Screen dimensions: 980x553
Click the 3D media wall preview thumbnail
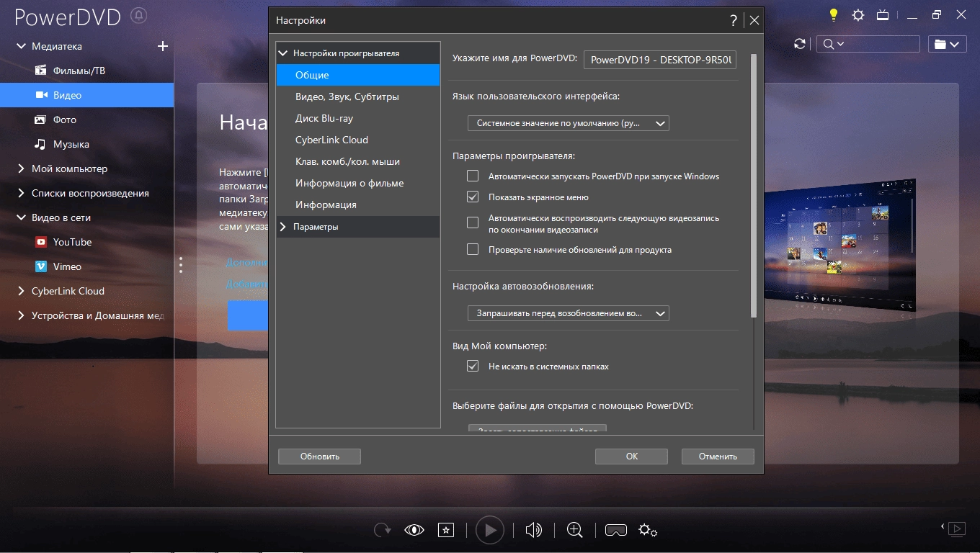(x=839, y=246)
